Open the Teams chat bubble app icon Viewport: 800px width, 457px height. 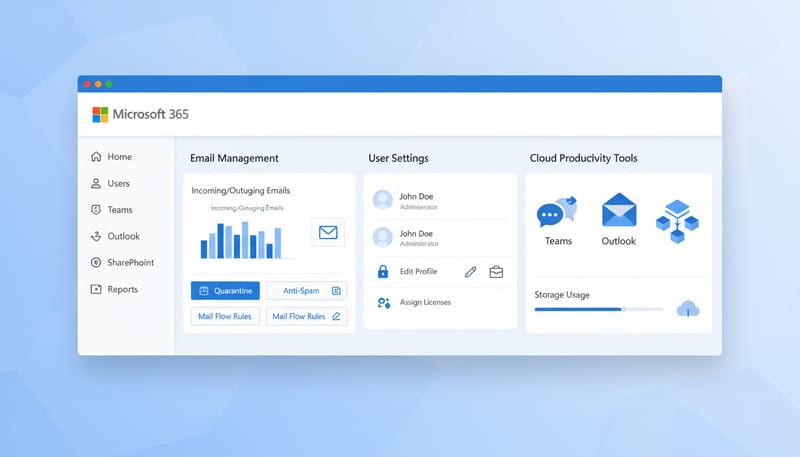557,212
